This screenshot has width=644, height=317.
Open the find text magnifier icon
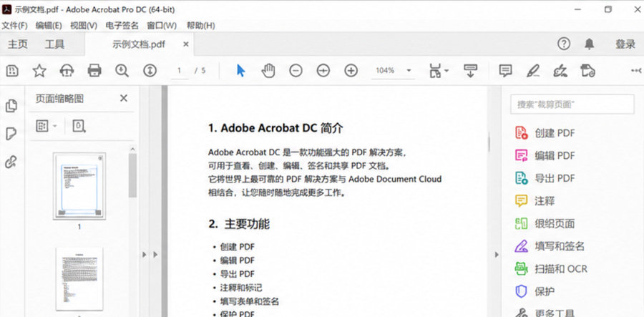pyautogui.click(x=122, y=71)
